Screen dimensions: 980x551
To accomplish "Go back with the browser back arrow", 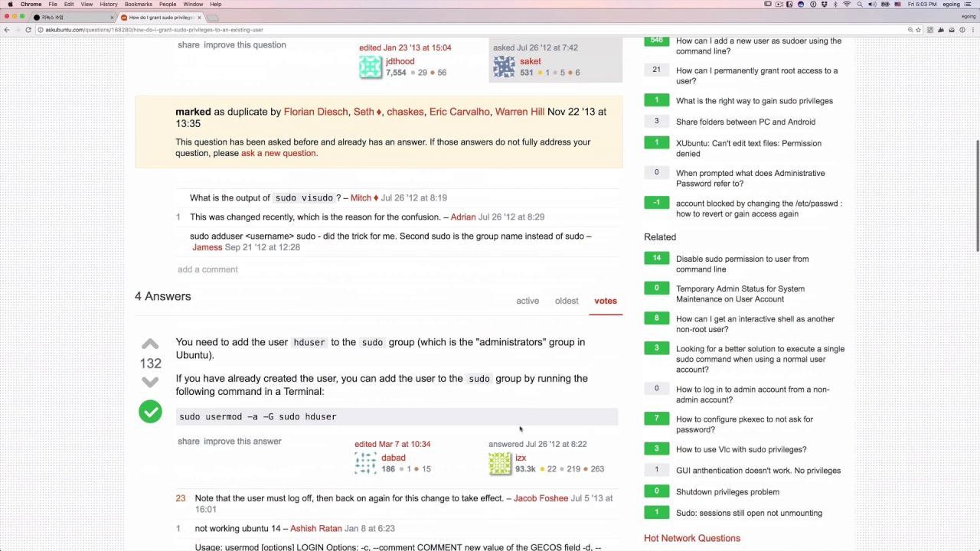I will 7,30.
